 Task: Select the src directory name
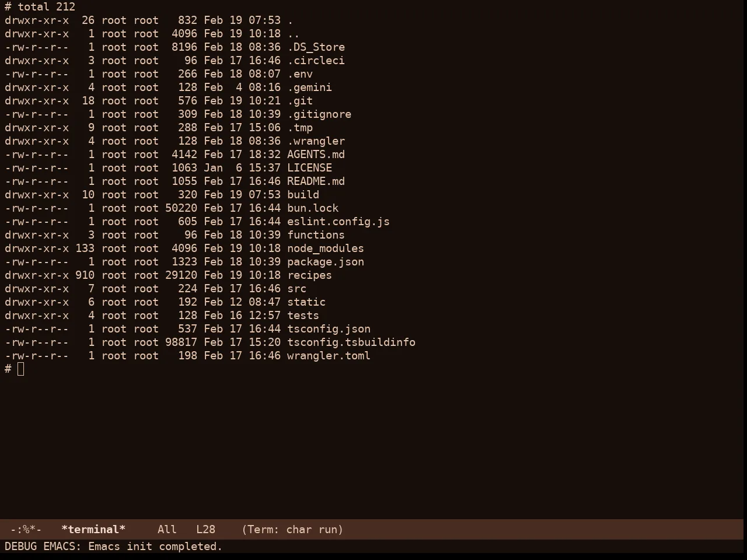point(296,289)
